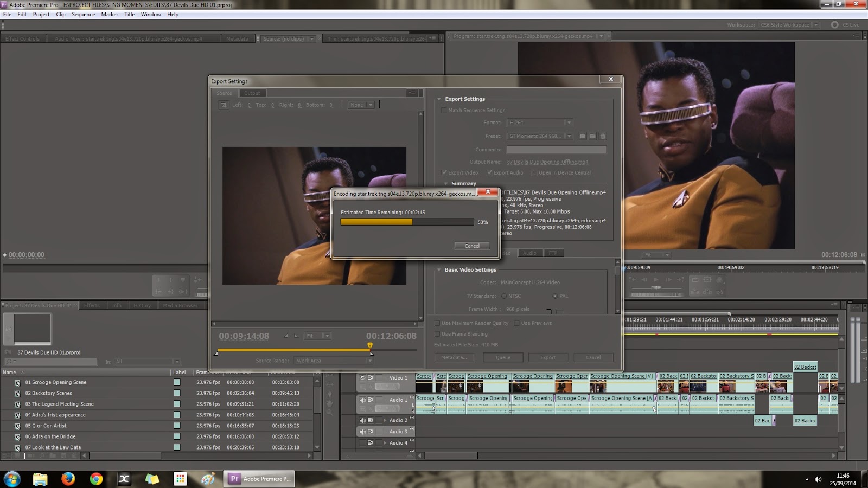The width and height of the screenshot is (868, 488).
Task: Toggle sync lock on Audio 3 track
Action: click(x=371, y=432)
